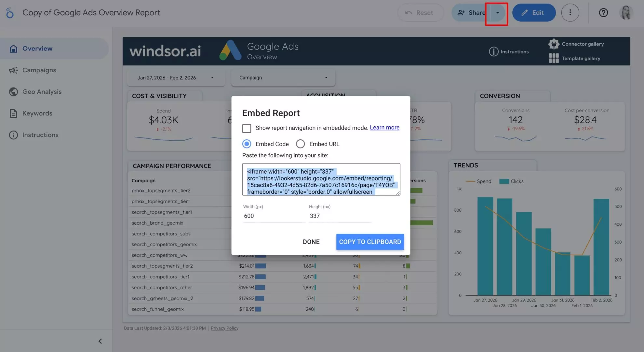
Task: Switch to the Campaigns page
Action: [x=39, y=70]
